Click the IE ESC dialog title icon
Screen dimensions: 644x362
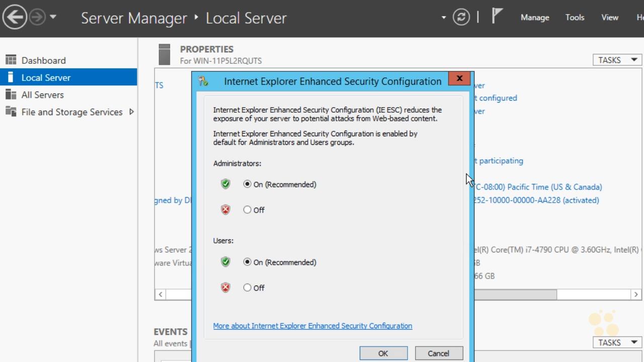(203, 81)
